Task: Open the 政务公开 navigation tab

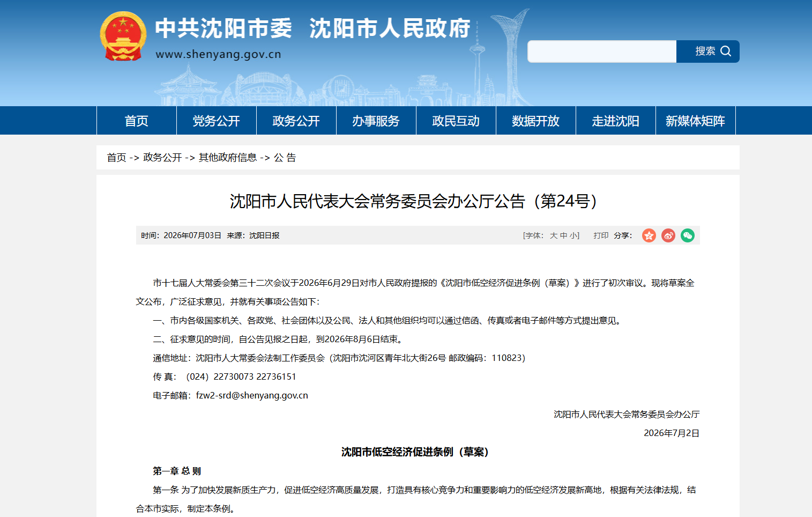Action: click(x=296, y=121)
